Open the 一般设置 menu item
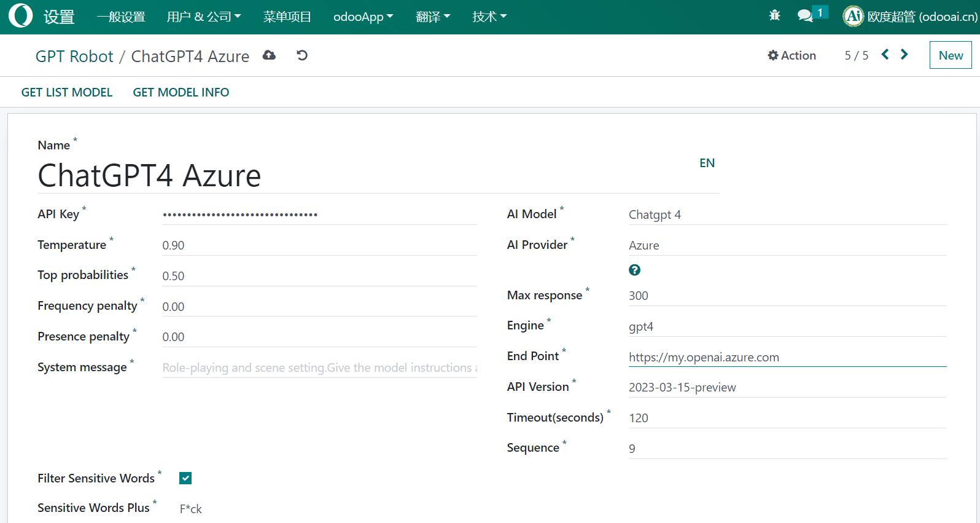This screenshot has height=523, width=980. point(121,17)
